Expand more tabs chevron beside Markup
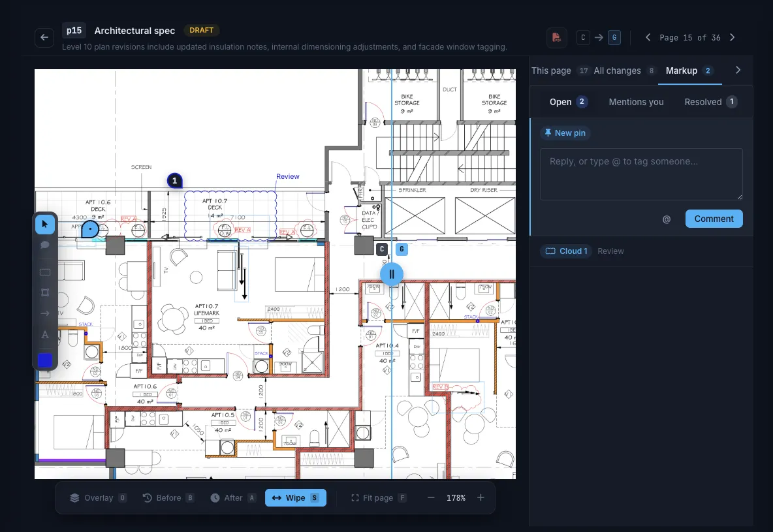Image resolution: width=773 pixels, height=532 pixels. click(x=738, y=70)
